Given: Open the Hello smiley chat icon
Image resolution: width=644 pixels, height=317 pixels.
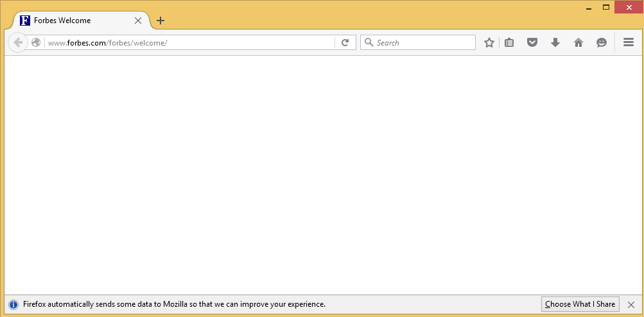Looking at the screenshot, I should pyautogui.click(x=601, y=42).
